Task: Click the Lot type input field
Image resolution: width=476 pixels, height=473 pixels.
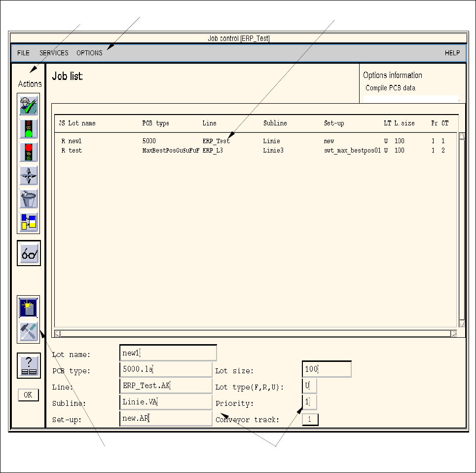Action: pyautogui.click(x=309, y=386)
